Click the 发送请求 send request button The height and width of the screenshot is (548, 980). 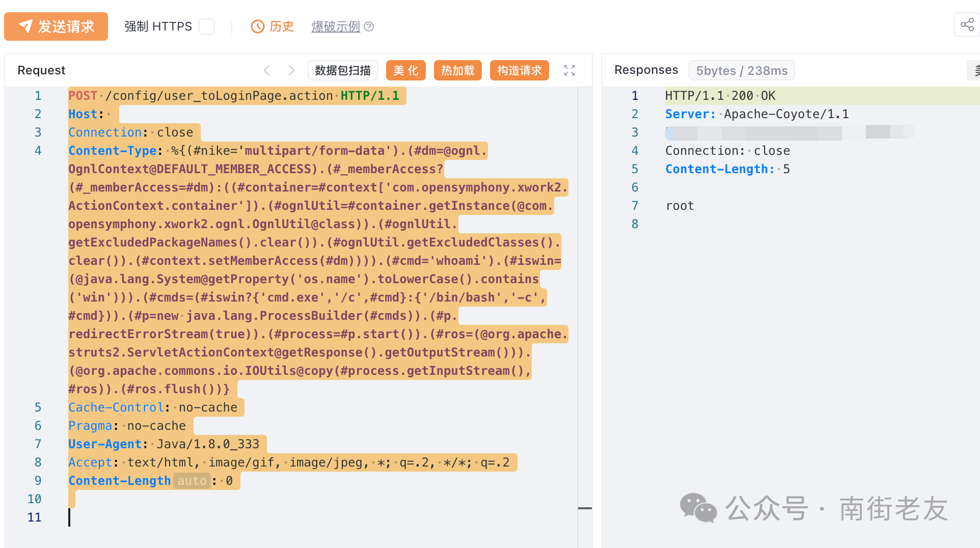(x=56, y=26)
